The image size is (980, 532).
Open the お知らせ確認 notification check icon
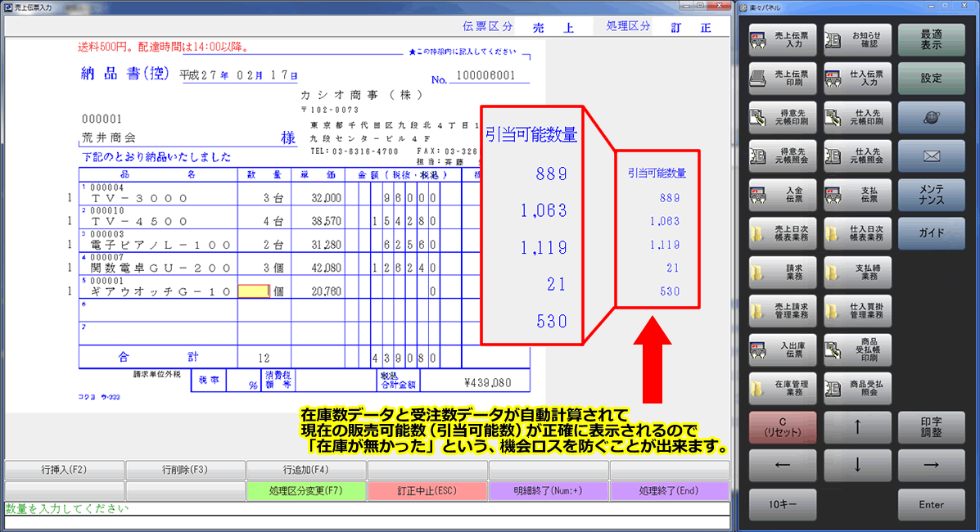pos(857,39)
